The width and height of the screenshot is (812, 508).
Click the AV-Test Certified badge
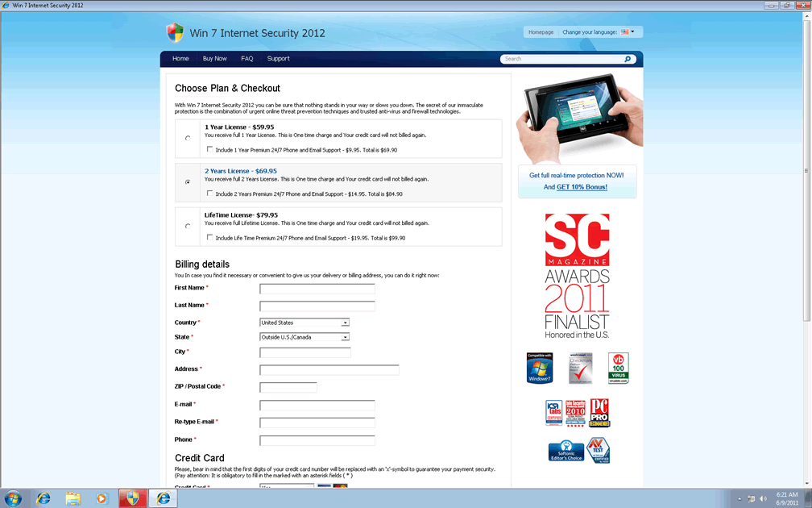599,451
